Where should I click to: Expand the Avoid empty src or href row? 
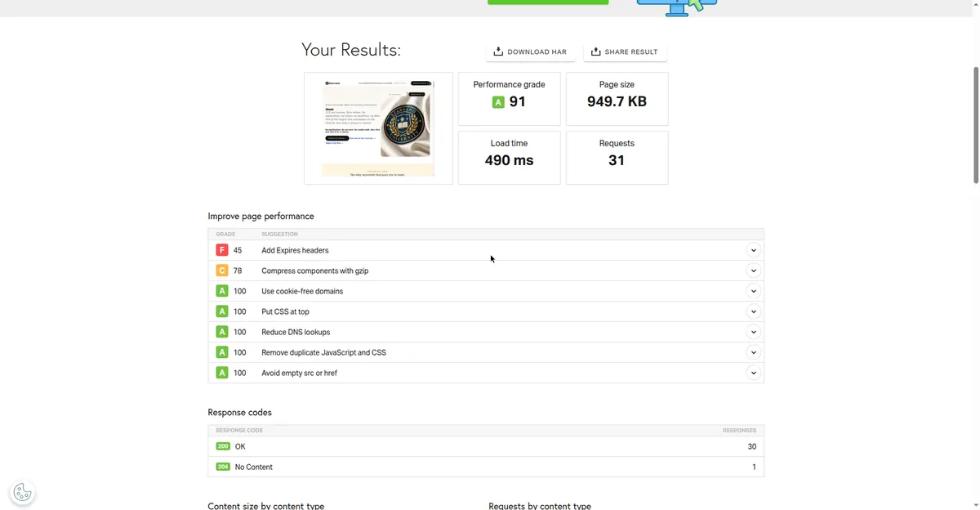coord(753,373)
